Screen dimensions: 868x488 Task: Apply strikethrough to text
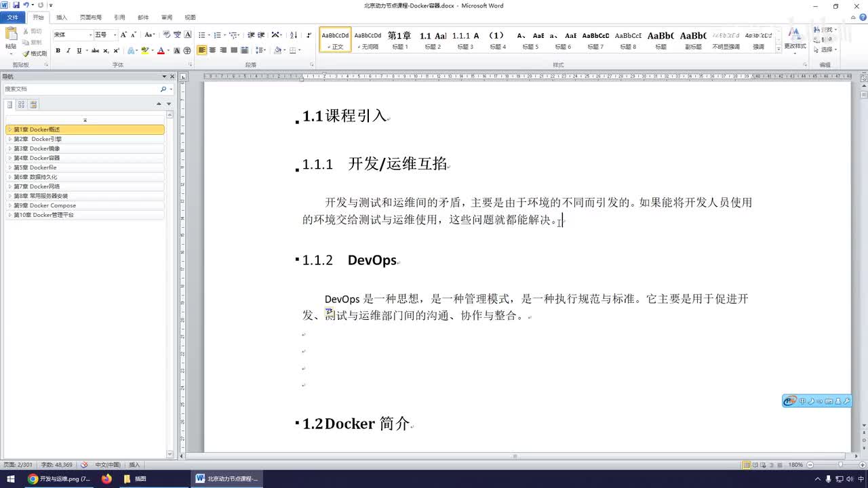point(95,50)
